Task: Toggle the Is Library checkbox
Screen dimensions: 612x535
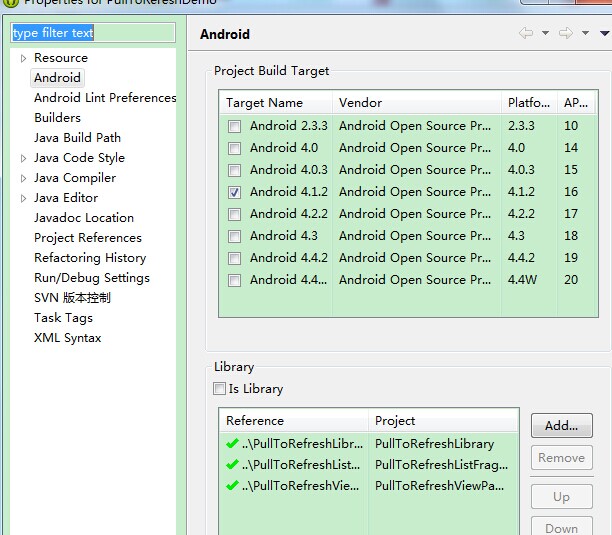Action: coord(219,389)
